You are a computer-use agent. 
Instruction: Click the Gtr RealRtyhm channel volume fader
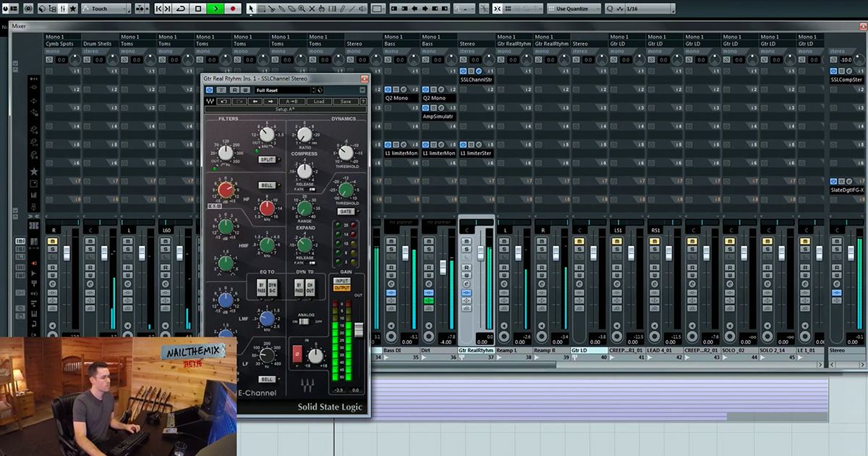pos(480,253)
